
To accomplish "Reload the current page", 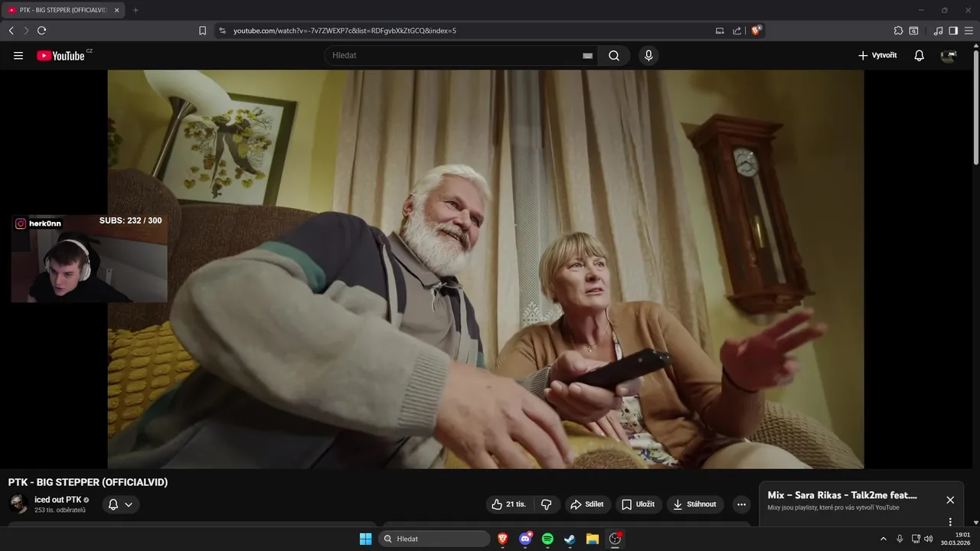I will (x=41, y=31).
